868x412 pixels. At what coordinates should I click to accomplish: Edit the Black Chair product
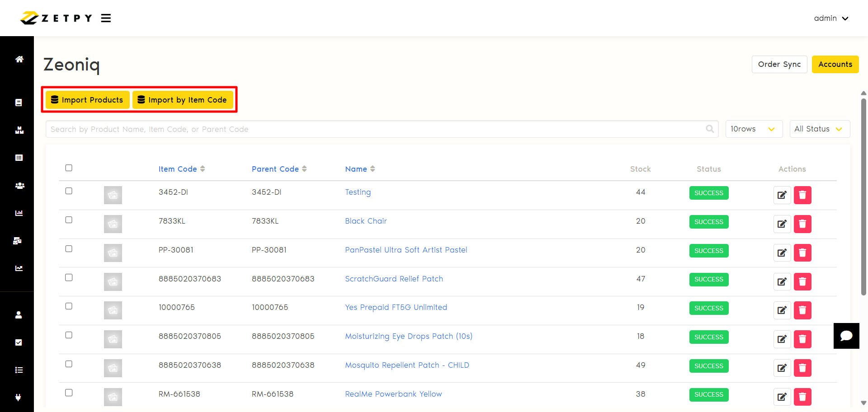[x=782, y=224]
